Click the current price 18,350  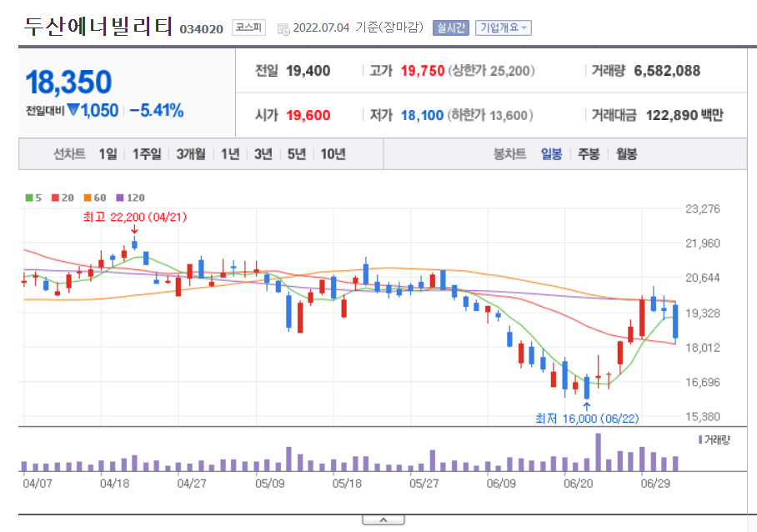click(x=68, y=82)
